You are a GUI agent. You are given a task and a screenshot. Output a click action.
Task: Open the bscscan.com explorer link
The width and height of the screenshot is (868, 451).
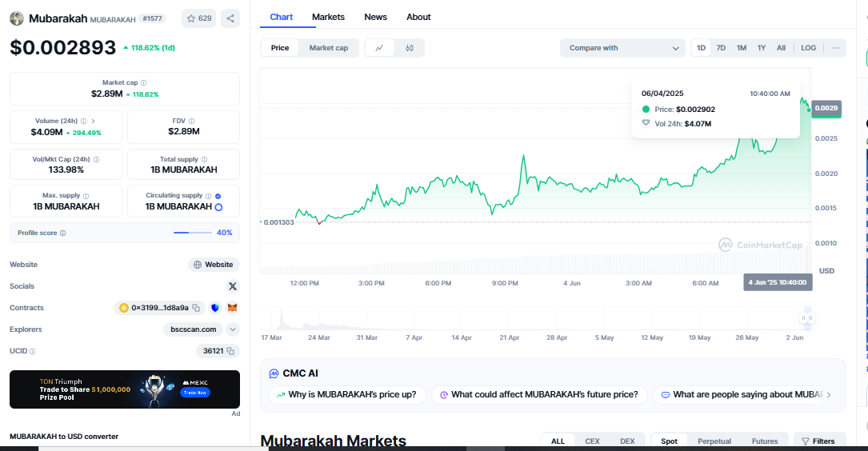(193, 329)
